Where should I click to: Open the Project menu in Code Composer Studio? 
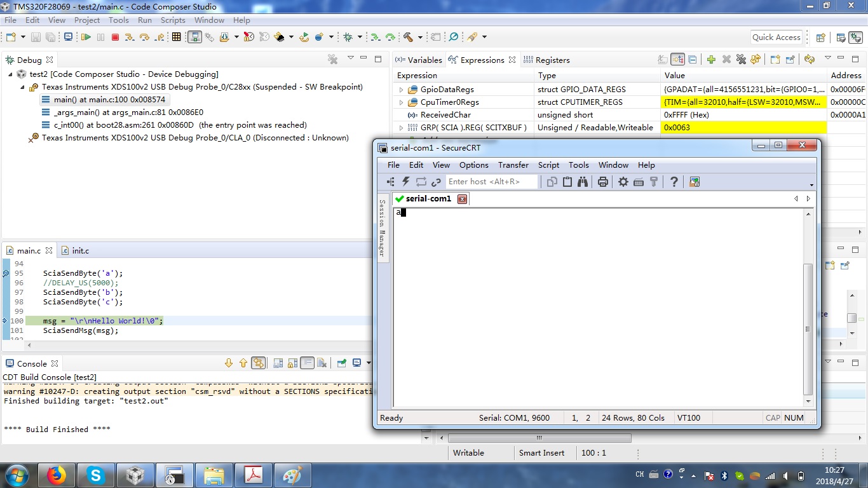[87, 20]
